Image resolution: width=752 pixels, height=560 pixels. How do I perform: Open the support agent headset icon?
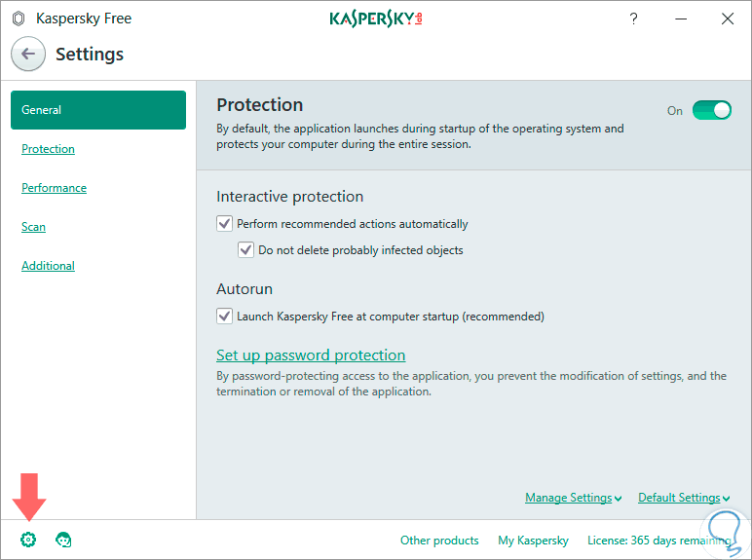(64, 540)
